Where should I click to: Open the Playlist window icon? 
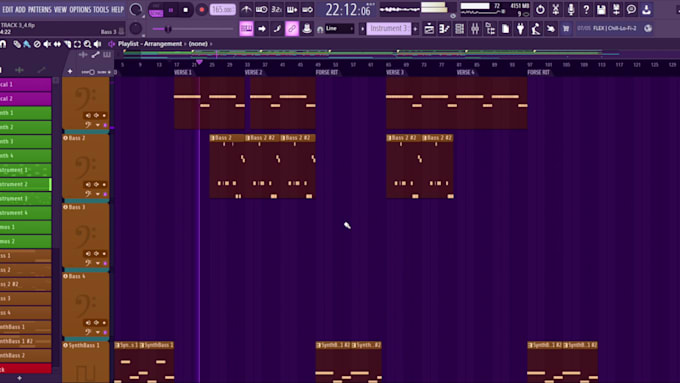[429, 29]
